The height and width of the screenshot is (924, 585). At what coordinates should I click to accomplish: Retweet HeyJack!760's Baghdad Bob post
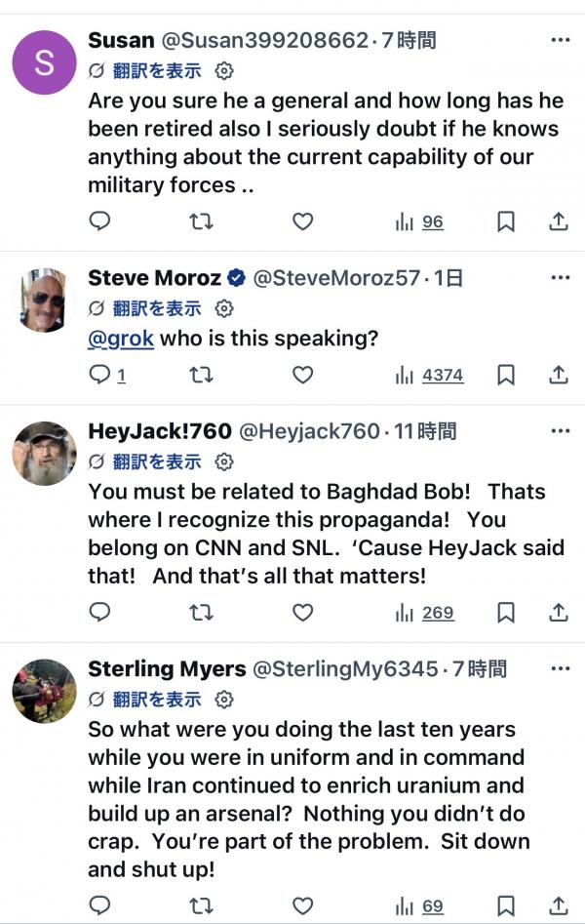click(x=201, y=613)
